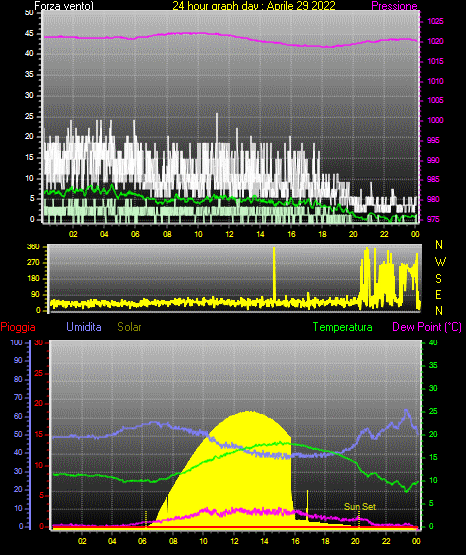This screenshot has height=555, width=466.
Task: Click the 1020 pressure axis value
Action: pyautogui.click(x=435, y=41)
